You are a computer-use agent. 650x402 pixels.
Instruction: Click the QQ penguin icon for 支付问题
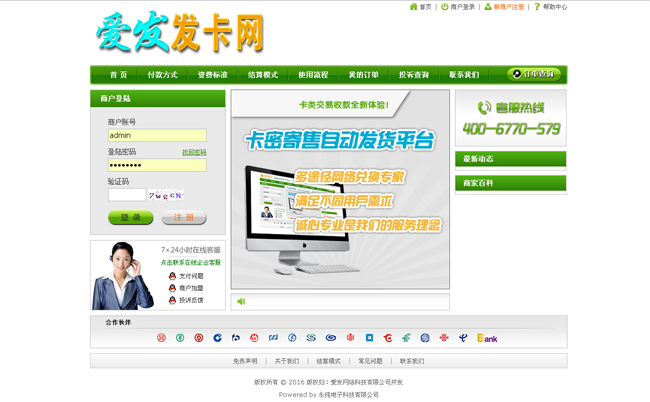point(172,276)
